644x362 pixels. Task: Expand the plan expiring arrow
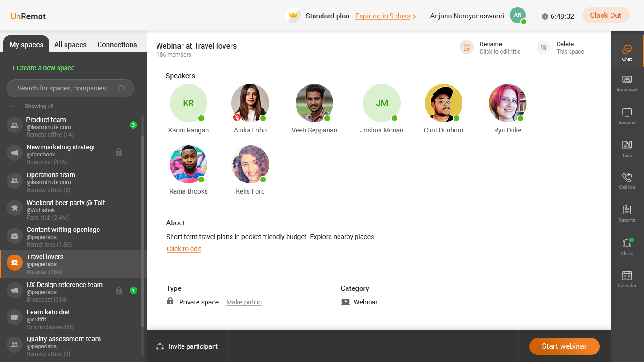click(414, 16)
